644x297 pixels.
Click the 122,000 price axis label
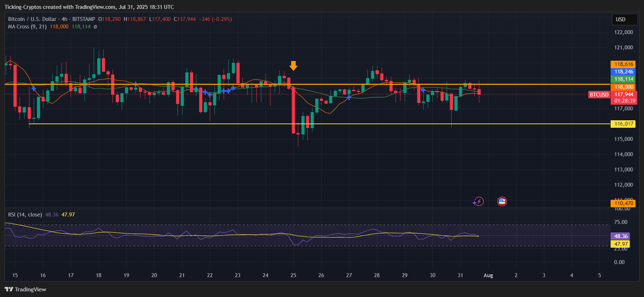pos(623,32)
